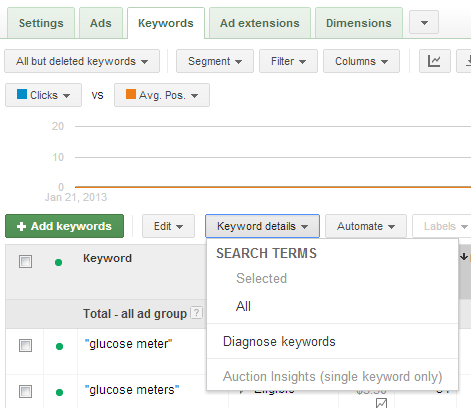
Task: Tick the select-all checkbox in table header
Action: point(25,262)
